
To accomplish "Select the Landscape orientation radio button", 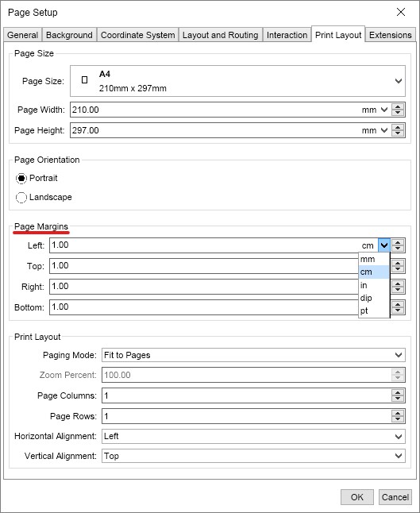I will [21, 197].
